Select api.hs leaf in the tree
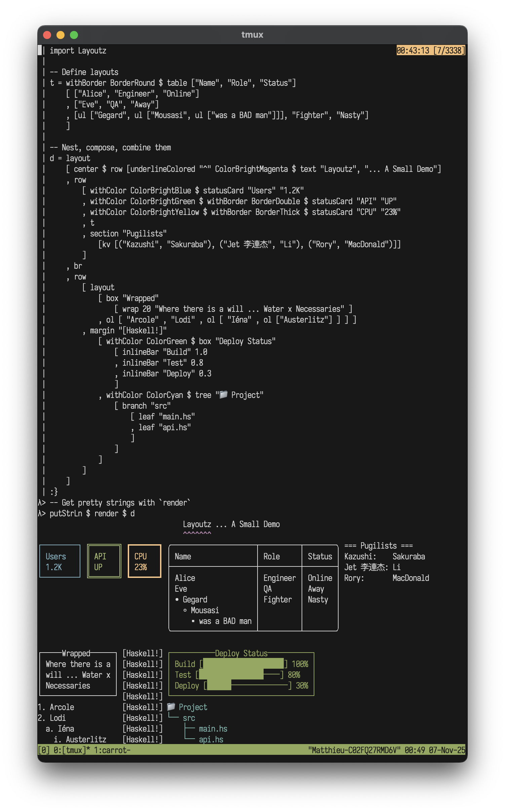The image size is (505, 812). click(211, 739)
